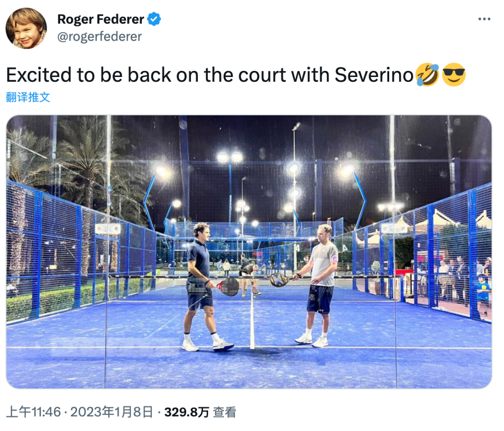504x431 pixels.
Task: Open the three-dot more options menu
Action: pos(484,19)
